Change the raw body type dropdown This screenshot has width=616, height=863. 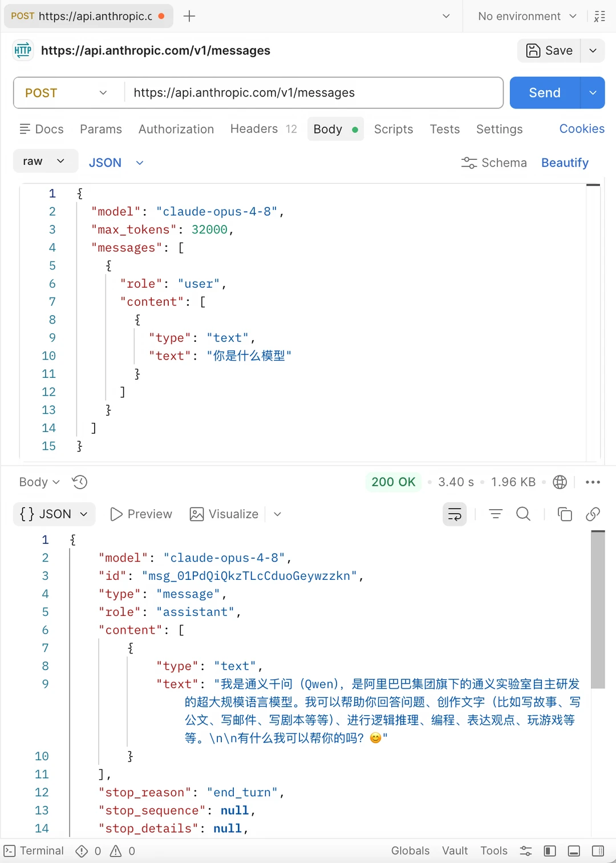click(x=45, y=161)
